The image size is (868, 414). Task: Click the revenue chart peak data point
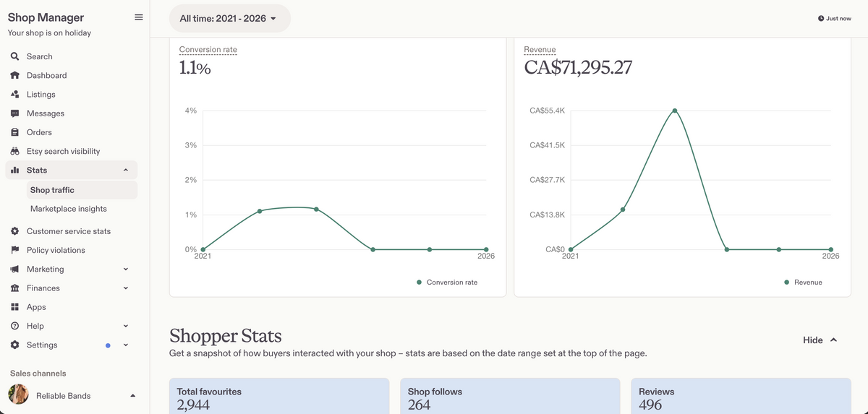point(675,111)
